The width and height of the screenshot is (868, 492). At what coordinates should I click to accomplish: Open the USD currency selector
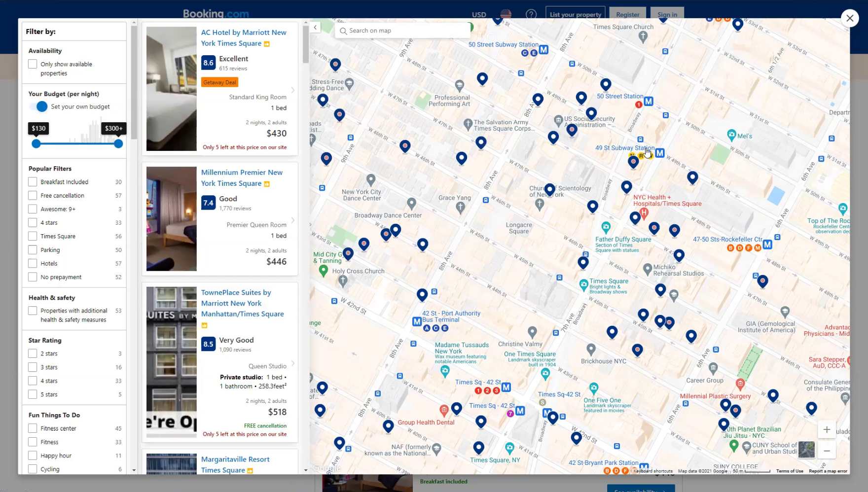click(479, 14)
